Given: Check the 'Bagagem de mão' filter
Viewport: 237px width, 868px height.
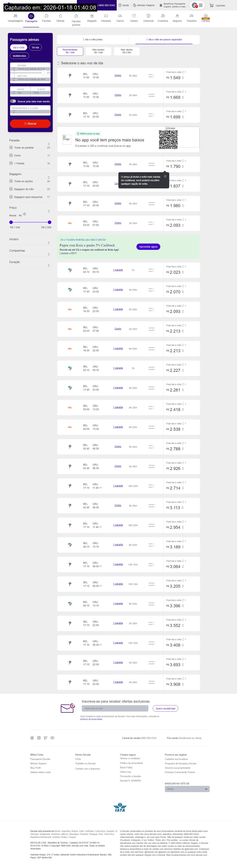Looking at the screenshot, I should click(x=11, y=189).
